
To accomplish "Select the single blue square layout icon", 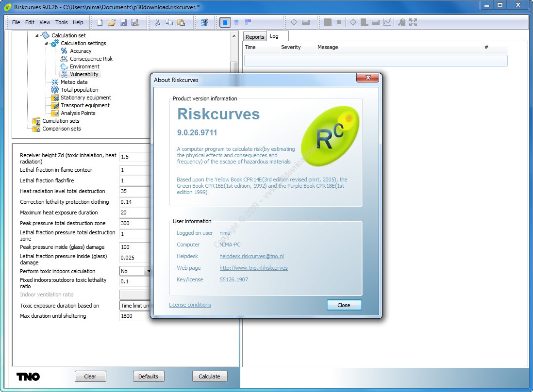I will click(x=225, y=22).
